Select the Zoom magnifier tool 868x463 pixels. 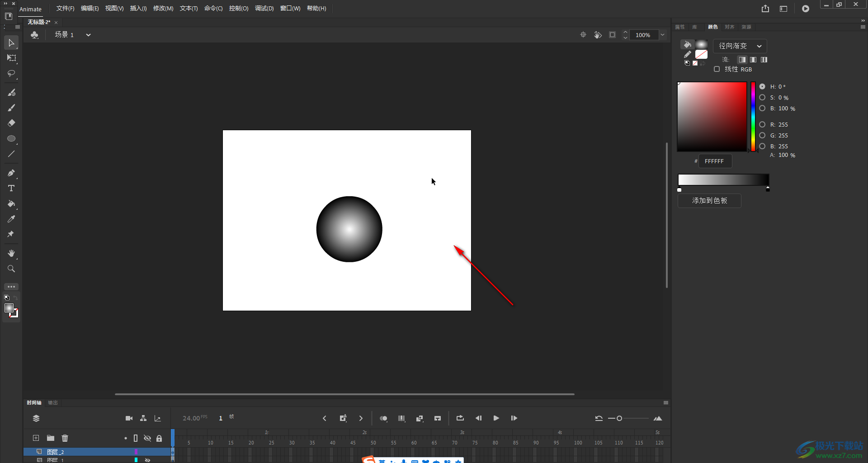tap(11, 269)
